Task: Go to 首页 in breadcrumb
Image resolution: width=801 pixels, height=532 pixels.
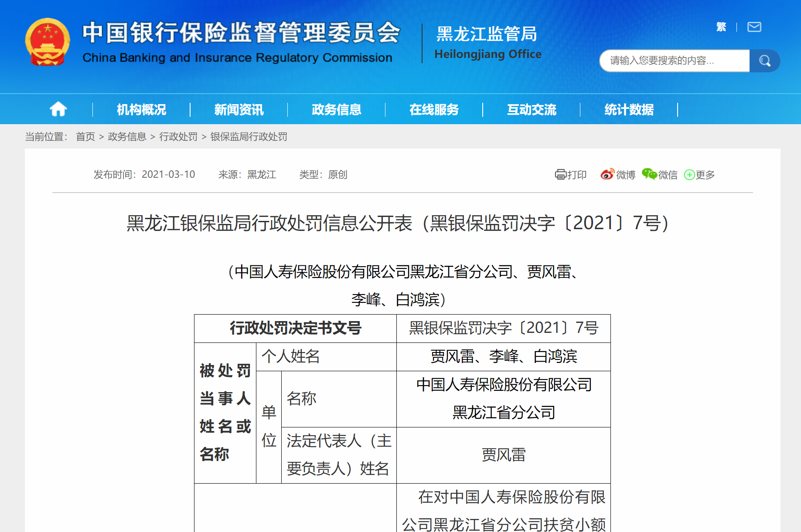Action: click(85, 137)
